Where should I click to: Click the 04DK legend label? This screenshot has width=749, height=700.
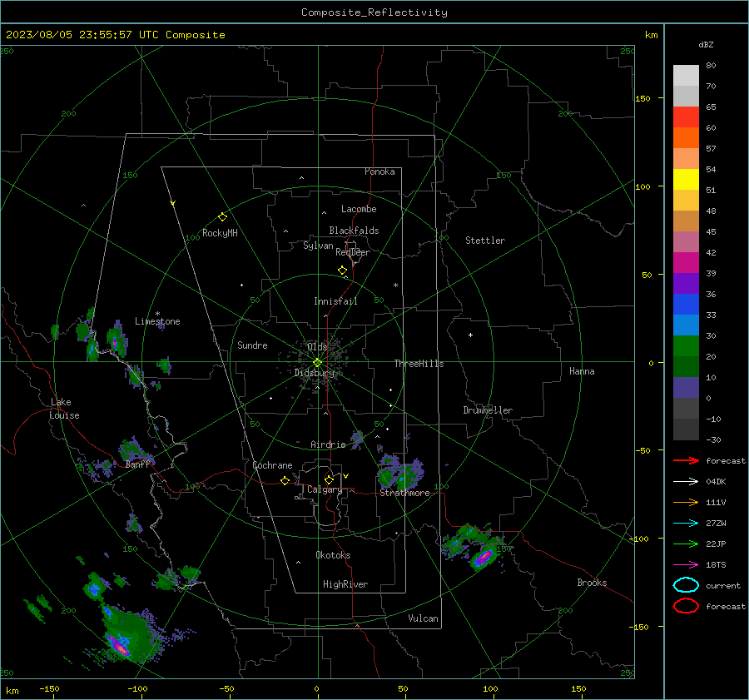(716, 482)
